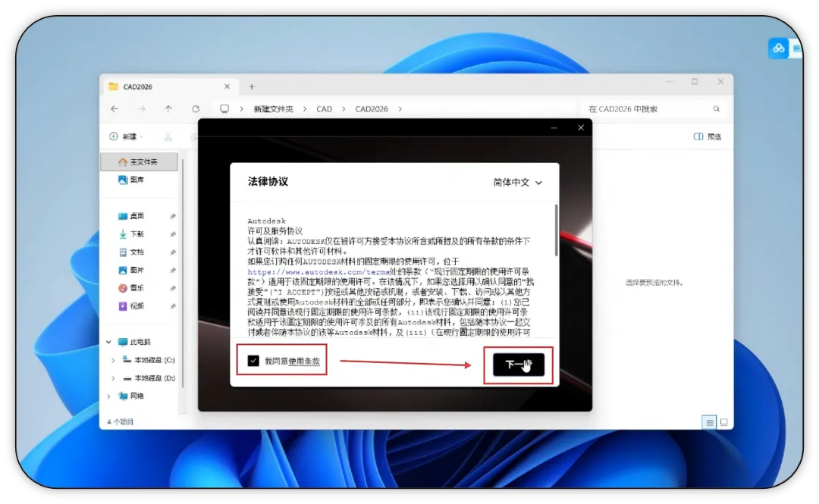Image resolution: width=819 pixels, height=504 pixels.
Task: Unpin 图片 using its pin icon
Action: (x=173, y=271)
